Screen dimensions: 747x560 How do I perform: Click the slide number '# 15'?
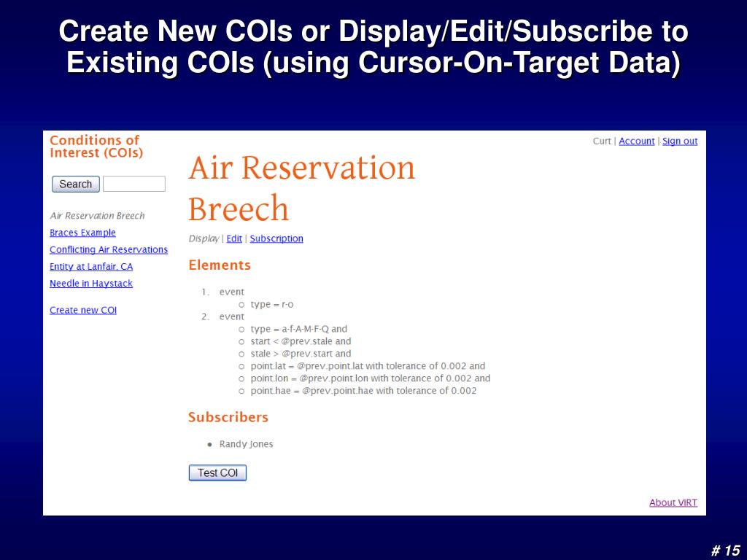[x=725, y=550]
